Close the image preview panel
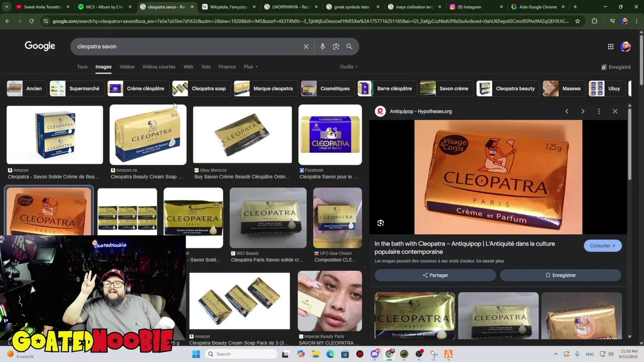The image size is (644, 362). click(x=615, y=111)
